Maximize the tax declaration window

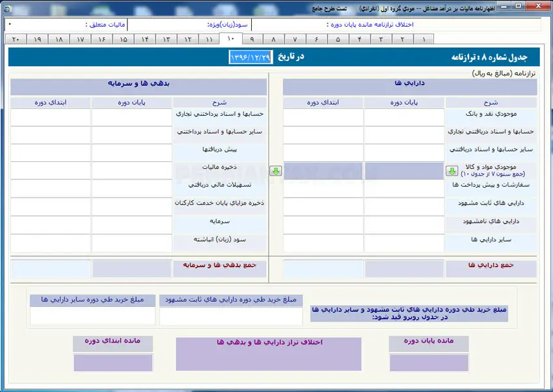[519, 7]
